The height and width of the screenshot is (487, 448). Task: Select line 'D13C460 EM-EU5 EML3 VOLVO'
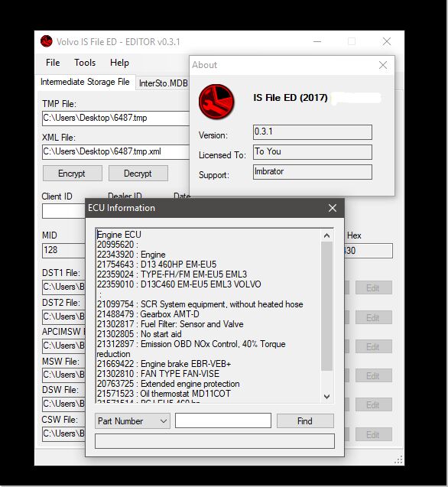coord(179,284)
